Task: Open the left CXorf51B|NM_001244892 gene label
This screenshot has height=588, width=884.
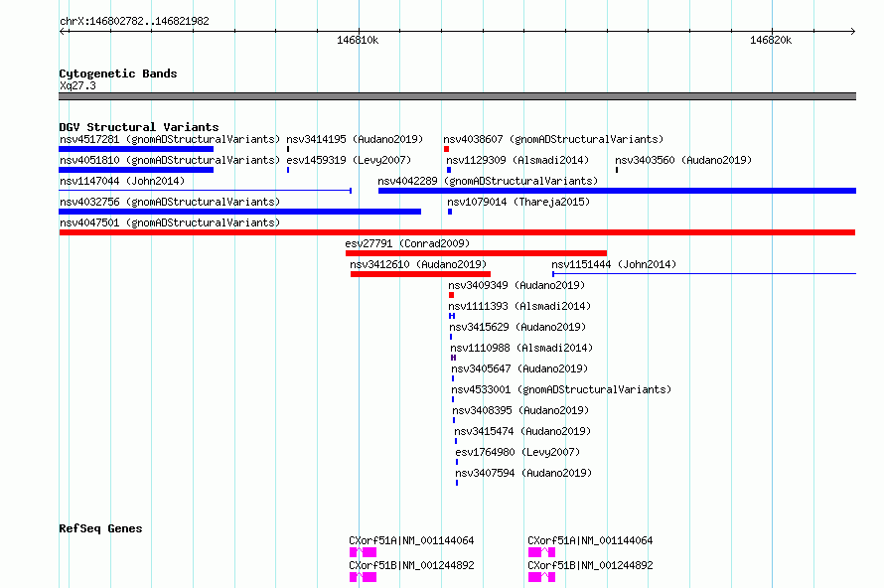Action: pos(411,565)
